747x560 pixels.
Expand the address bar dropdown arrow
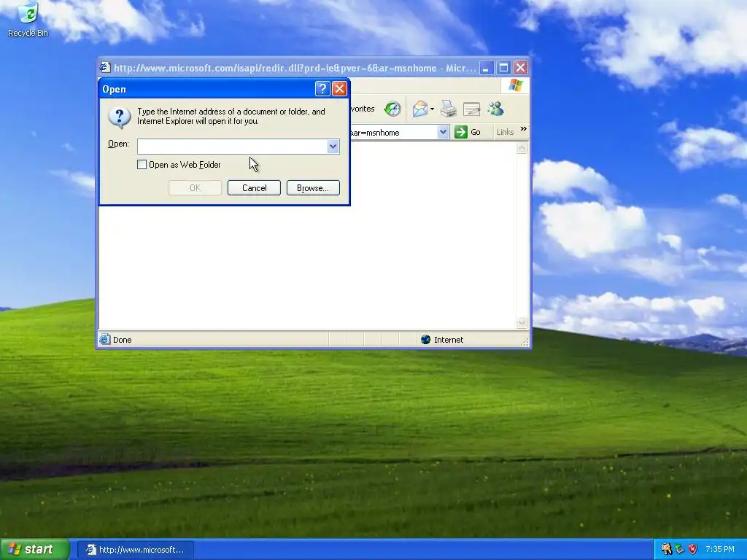[443, 132]
